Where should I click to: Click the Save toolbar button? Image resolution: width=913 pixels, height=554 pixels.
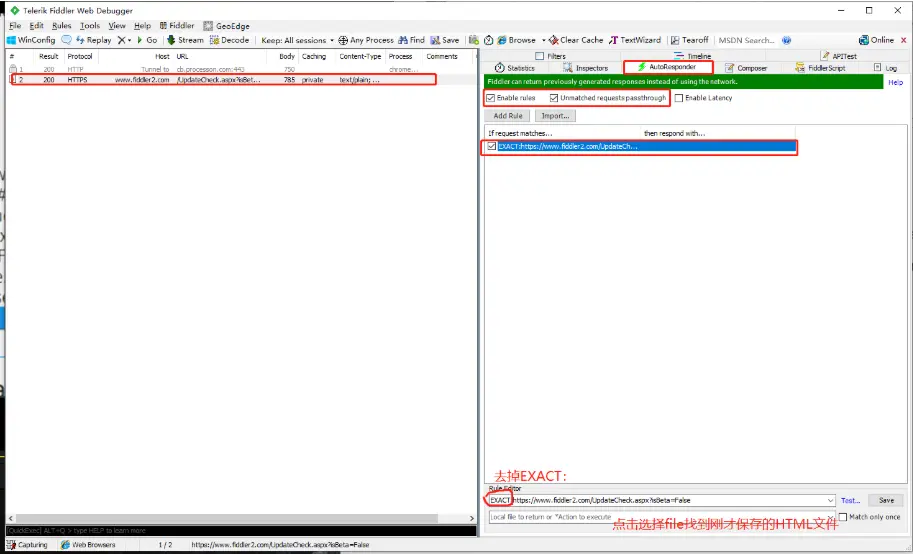click(445, 40)
